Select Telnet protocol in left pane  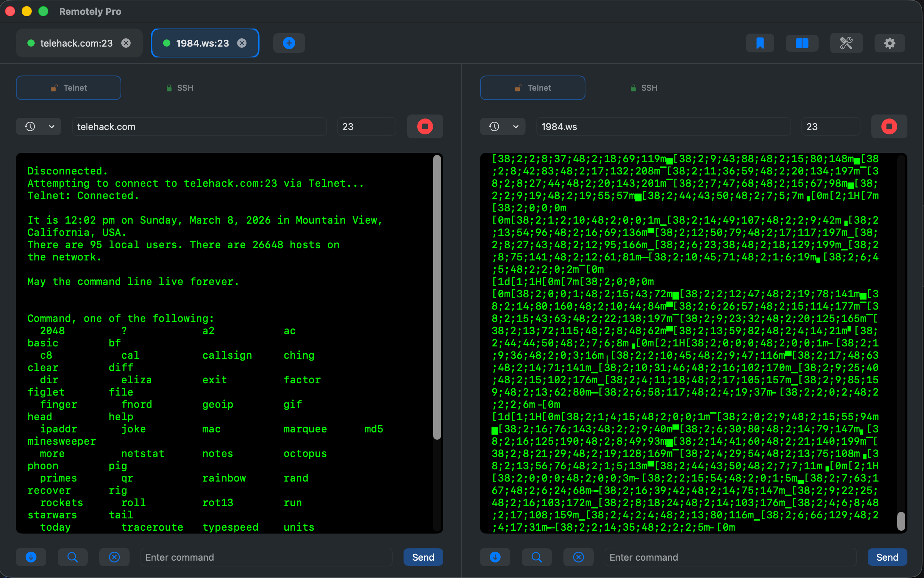(x=69, y=88)
